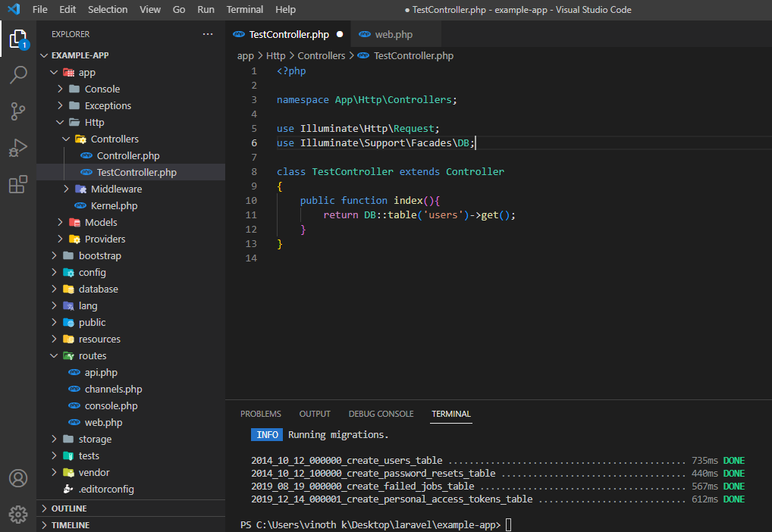
Task: Open the Selection menu
Action: tap(108, 10)
